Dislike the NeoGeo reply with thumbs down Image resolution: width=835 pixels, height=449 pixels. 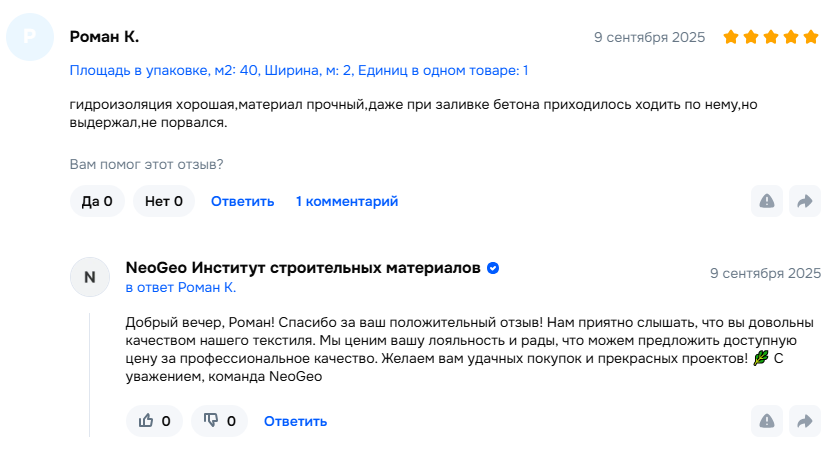point(219,421)
